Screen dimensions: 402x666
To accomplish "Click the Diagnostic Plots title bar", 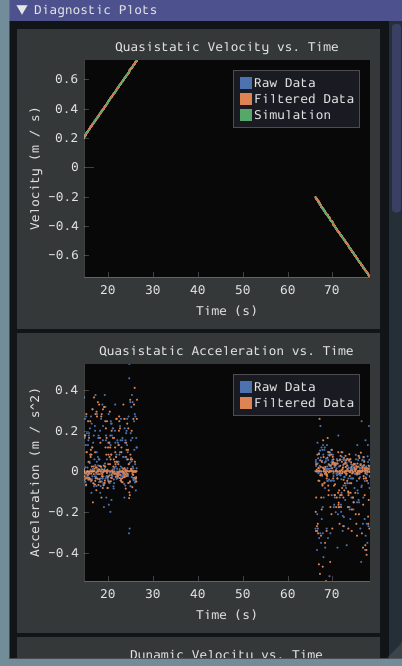I will (206, 10).
